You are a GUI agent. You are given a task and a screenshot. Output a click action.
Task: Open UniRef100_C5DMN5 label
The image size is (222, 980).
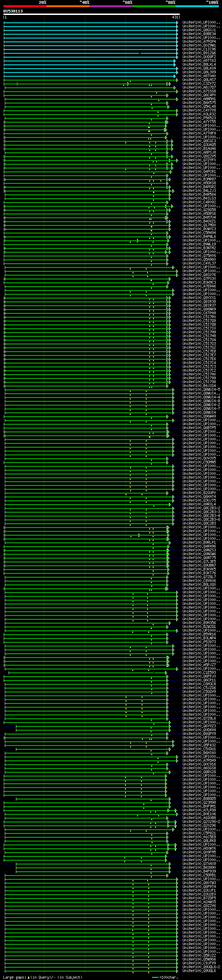[199, 462]
